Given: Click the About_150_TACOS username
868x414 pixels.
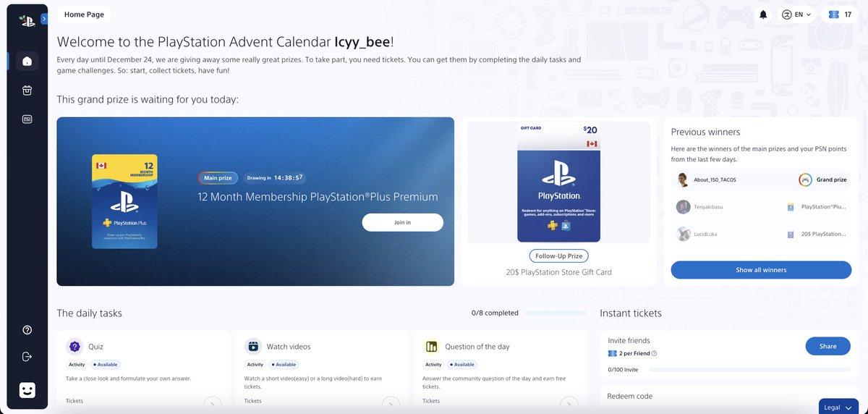Looking at the screenshot, I should [715, 179].
